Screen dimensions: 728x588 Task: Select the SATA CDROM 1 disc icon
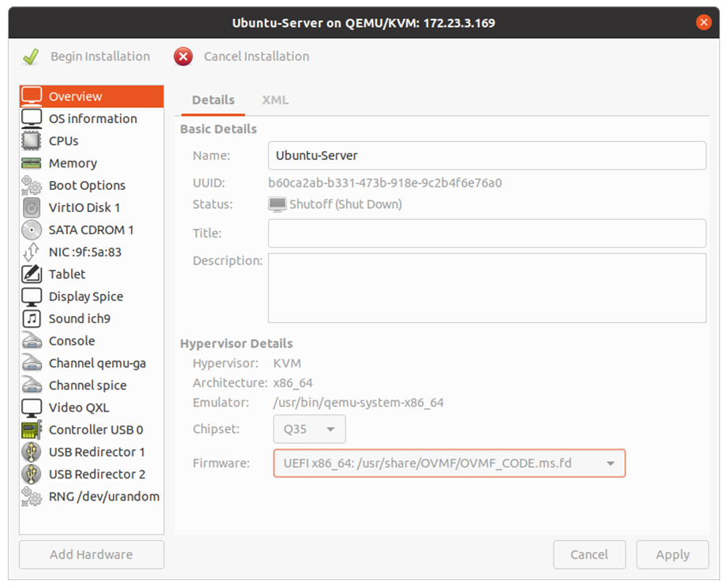[32, 230]
